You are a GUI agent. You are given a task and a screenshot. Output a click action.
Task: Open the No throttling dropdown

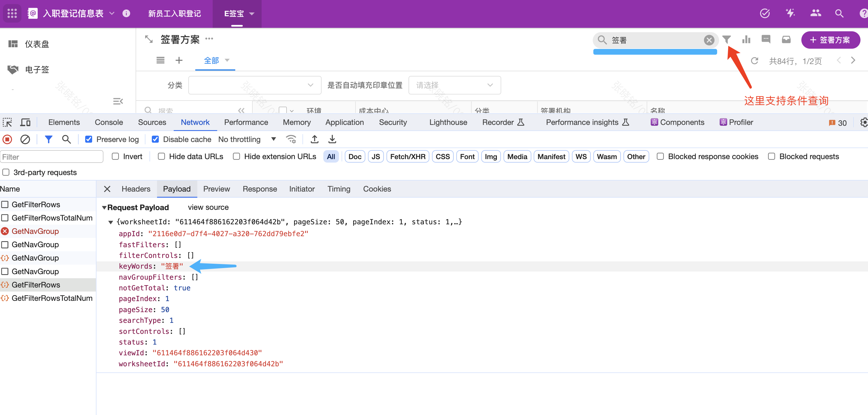247,139
